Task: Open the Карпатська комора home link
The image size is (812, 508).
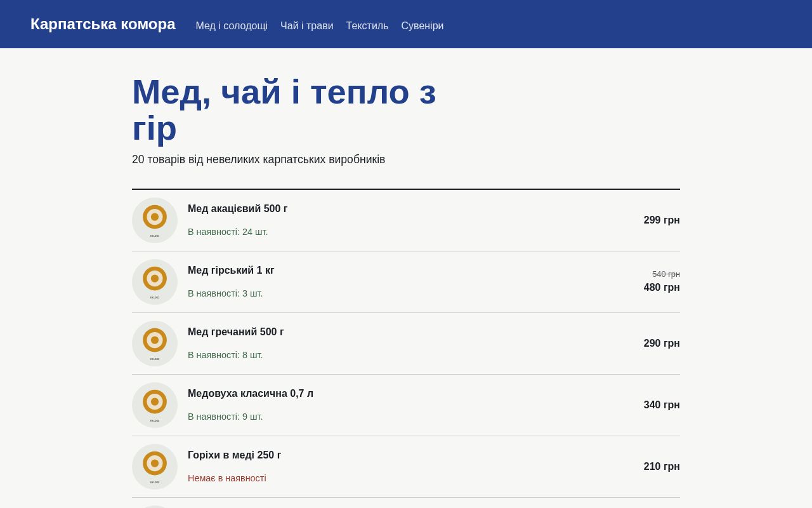Action: (103, 24)
